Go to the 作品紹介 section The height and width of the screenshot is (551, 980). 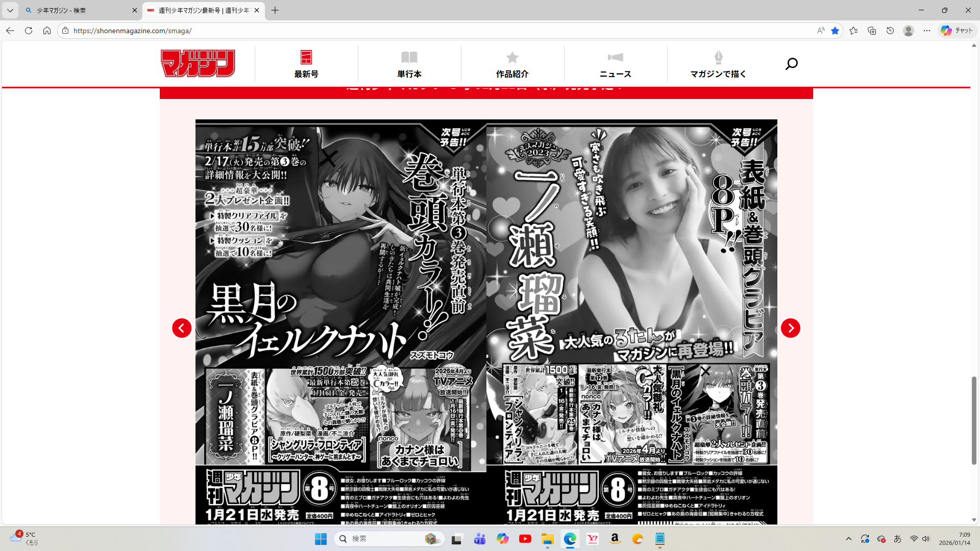(512, 64)
